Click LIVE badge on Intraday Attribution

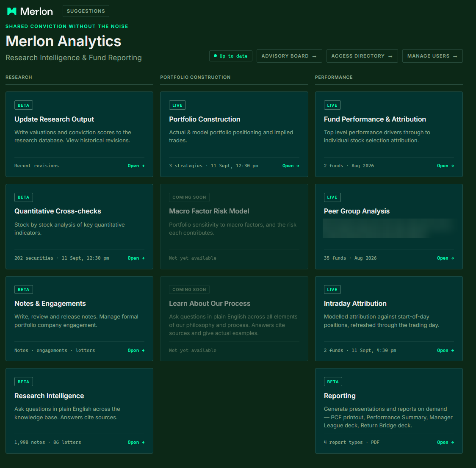pos(332,290)
